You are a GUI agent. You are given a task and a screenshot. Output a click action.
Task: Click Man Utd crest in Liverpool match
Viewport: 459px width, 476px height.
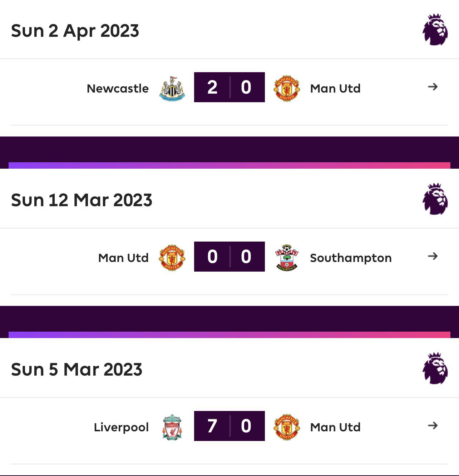(286, 427)
